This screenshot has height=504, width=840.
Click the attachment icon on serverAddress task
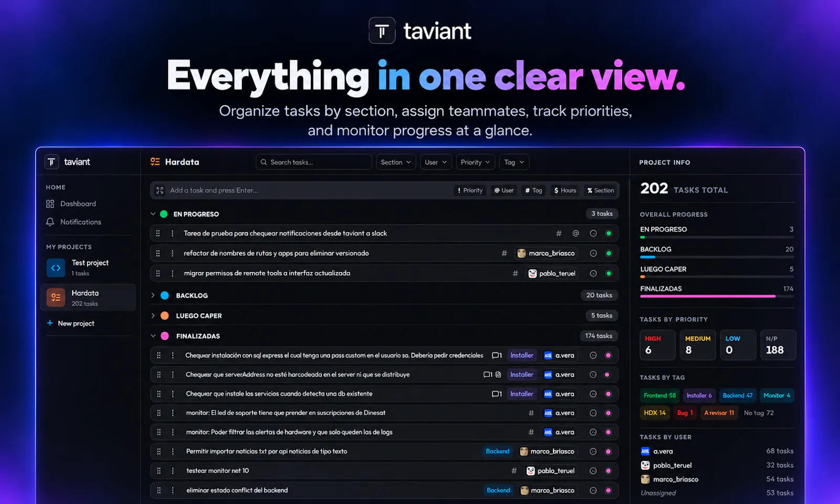point(498,375)
